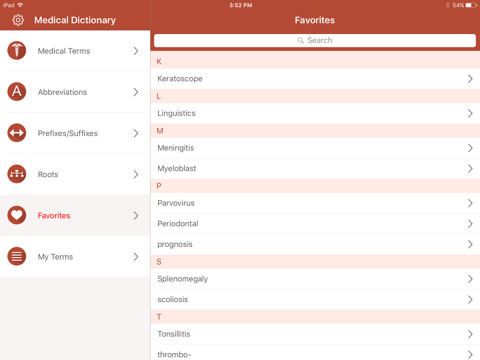Tap the My Terms list icon
480x360 pixels.
[17, 256]
